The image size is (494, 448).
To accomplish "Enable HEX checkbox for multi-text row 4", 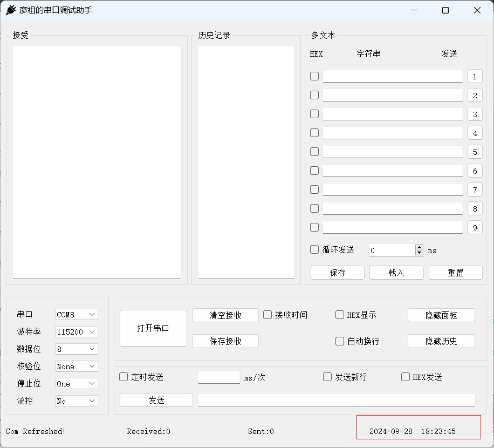I will [x=314, y=133].
